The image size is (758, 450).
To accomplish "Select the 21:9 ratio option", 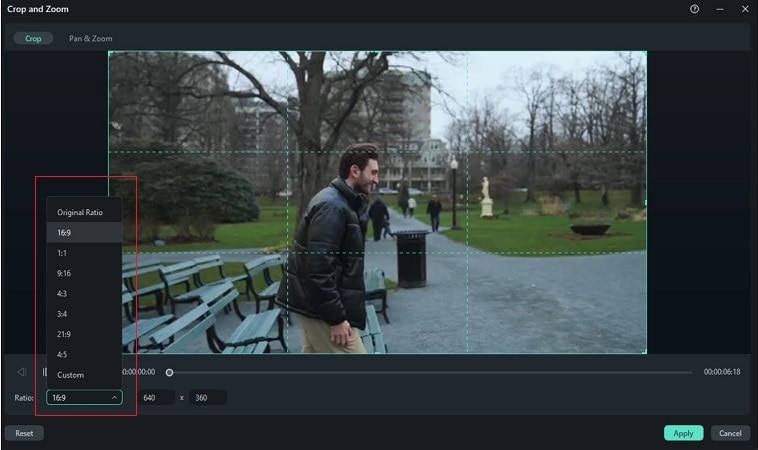I will (84, 334).
